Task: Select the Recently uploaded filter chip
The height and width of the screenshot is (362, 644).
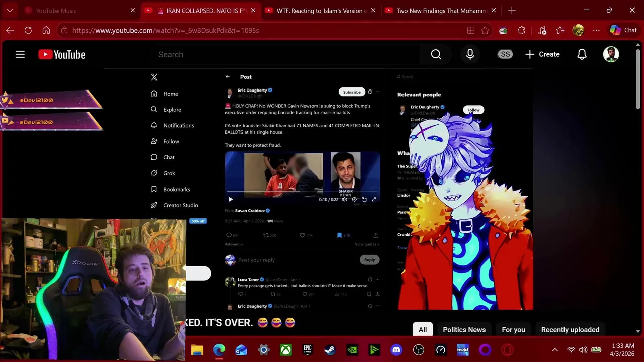Action: 570,330
